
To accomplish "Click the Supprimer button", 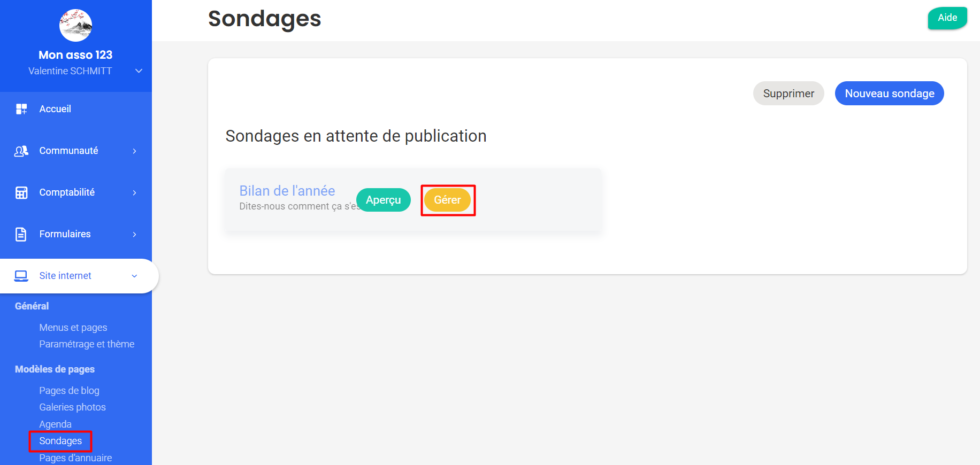I will pos(788,94).
